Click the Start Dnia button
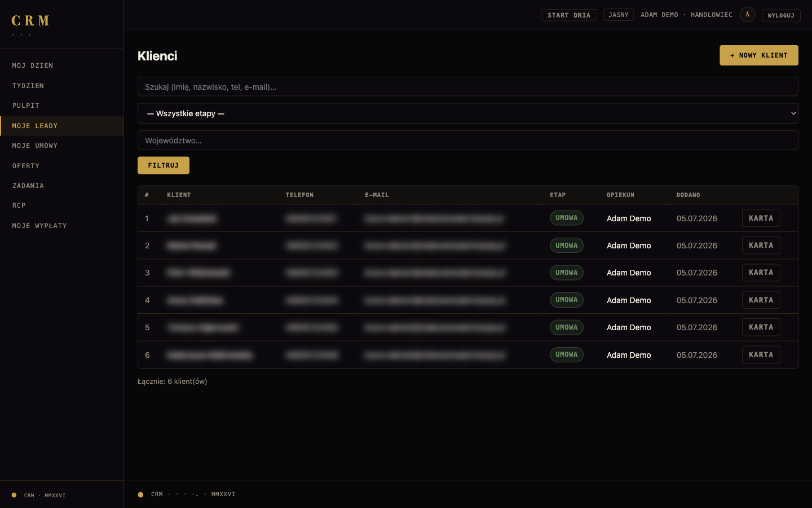 tap(569, 15)
